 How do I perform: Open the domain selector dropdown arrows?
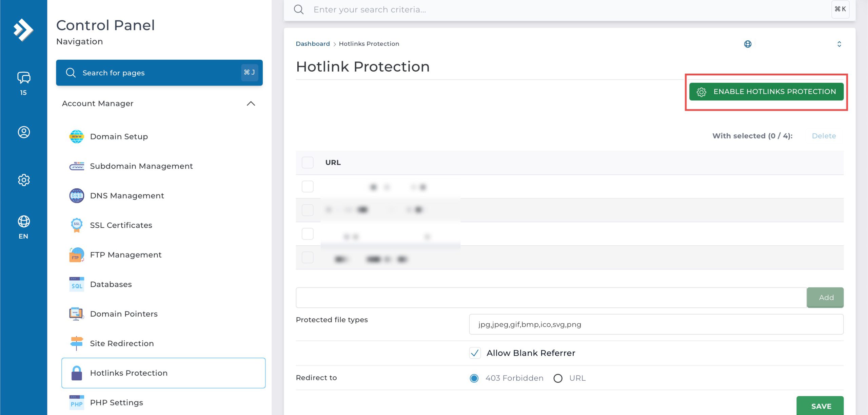point(839,44)
